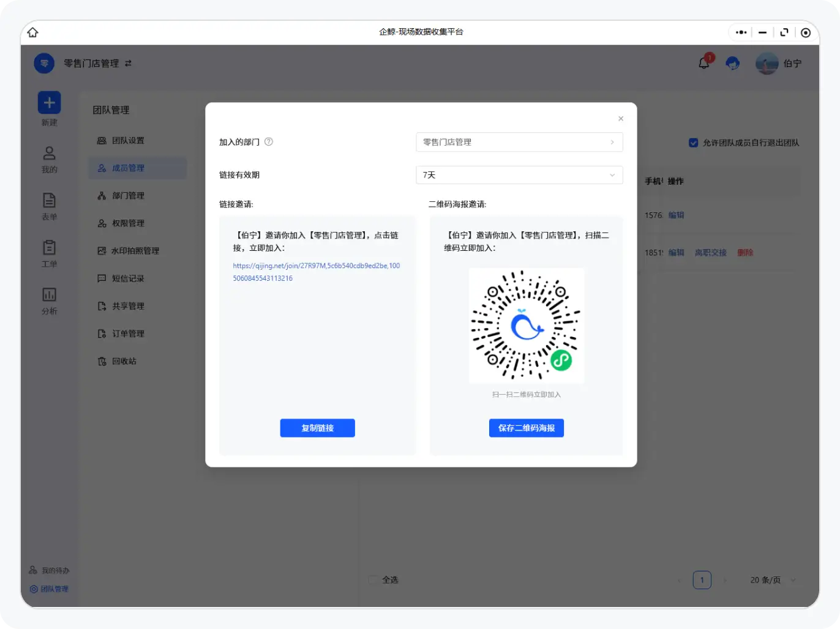The image size is (840, 629).
Task: Click the 保存二维码海报 button
Action: click(x=527, y=428)
